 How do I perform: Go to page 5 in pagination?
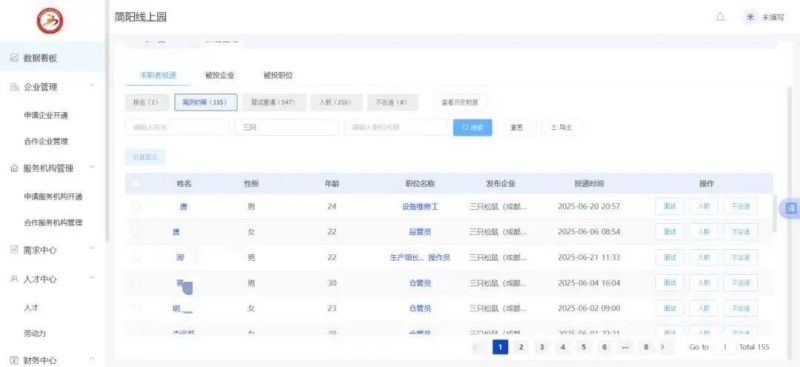584,347
